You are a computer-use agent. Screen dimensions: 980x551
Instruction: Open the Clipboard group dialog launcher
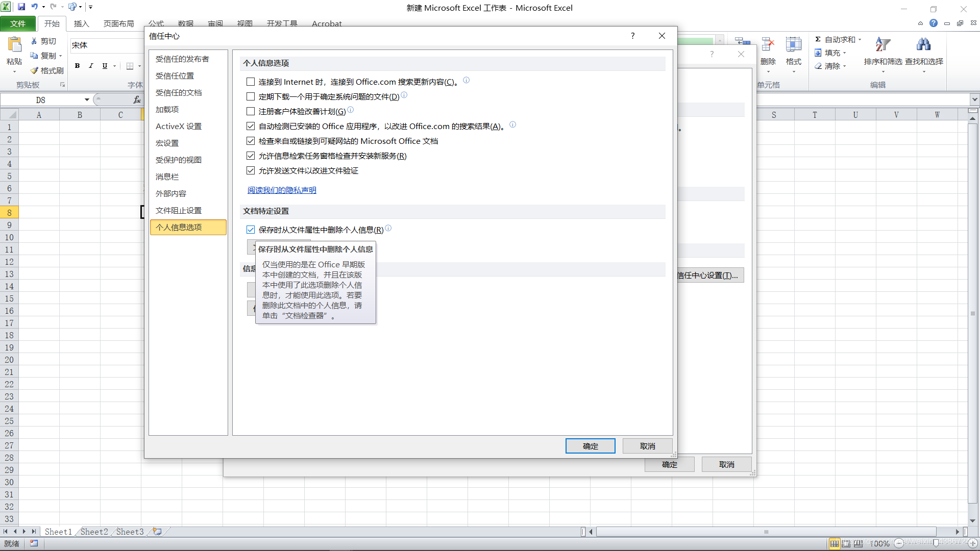[x=62, y=85]
